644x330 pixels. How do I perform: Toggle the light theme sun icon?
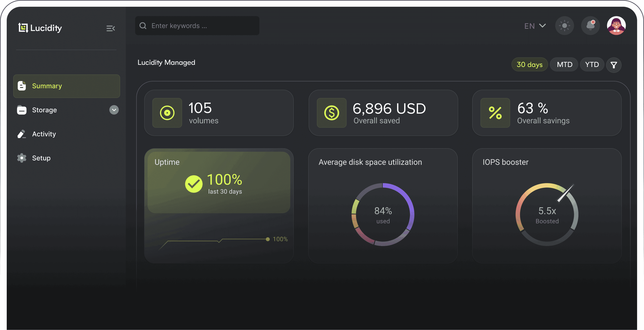tap(564, 26)
